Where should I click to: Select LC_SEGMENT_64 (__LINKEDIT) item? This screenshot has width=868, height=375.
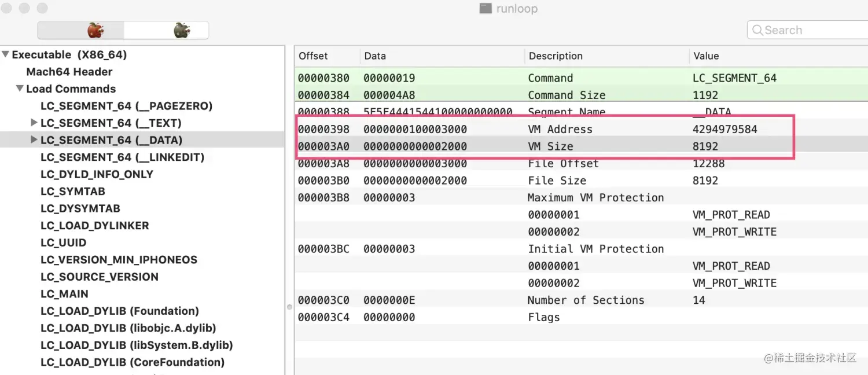(x=122, y=157)
